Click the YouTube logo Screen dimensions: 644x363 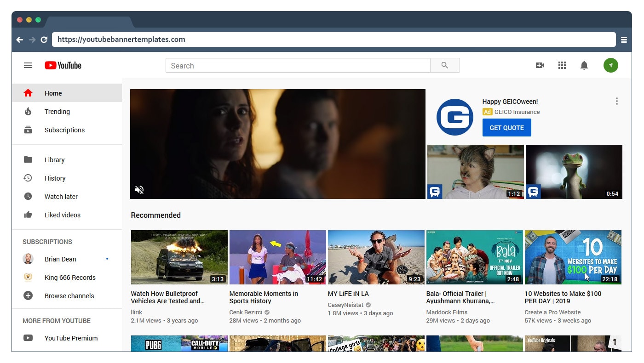[x=63, y=65]
